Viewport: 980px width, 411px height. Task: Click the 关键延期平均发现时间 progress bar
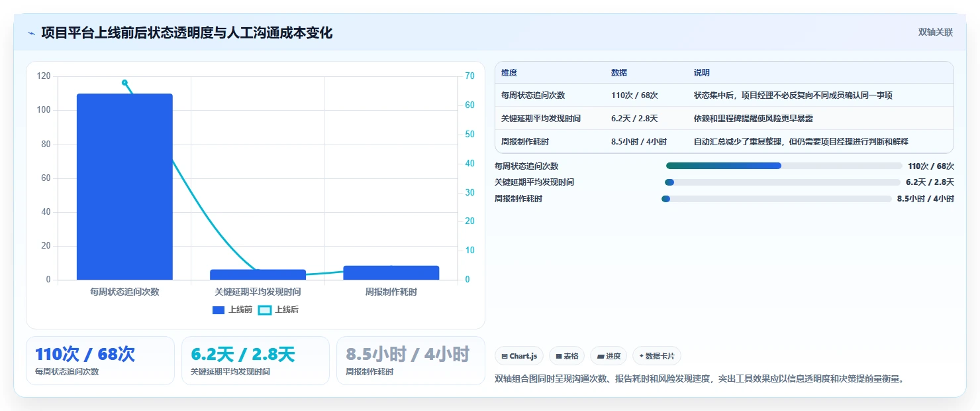coord(783,182)
